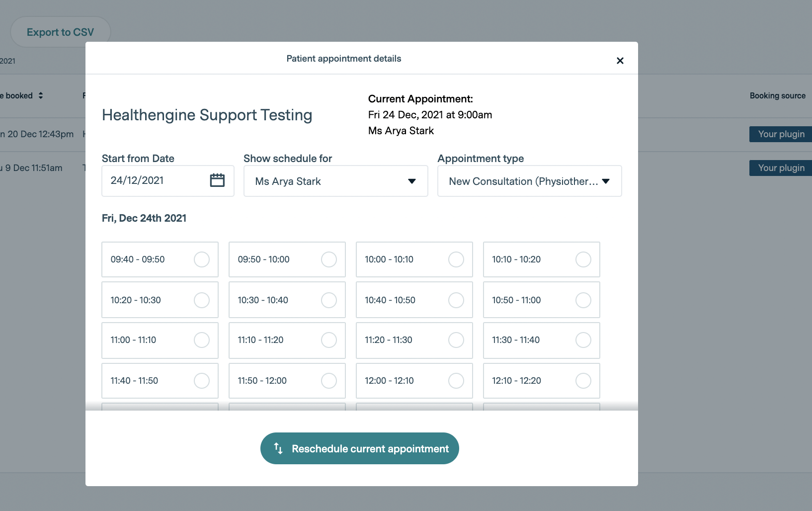This screenshot has height=511, width=812.
Task: Expand the Show schedule for dropdown
Action: click(335, 181)
